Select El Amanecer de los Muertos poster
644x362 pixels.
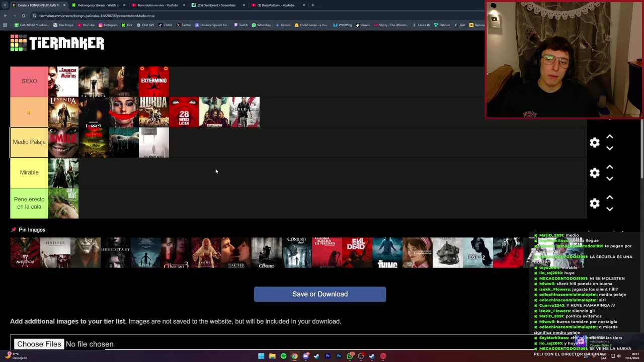pyautogui.click(x=63, y=81)
